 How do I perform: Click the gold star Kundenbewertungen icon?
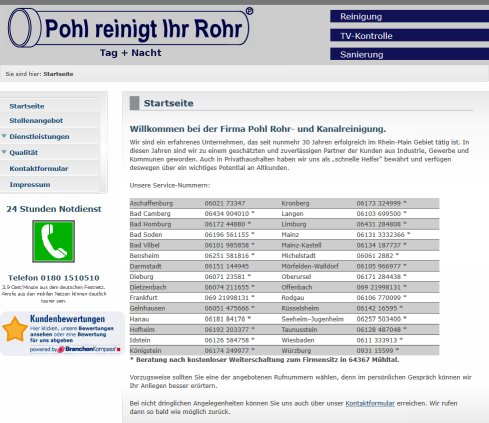15,329
